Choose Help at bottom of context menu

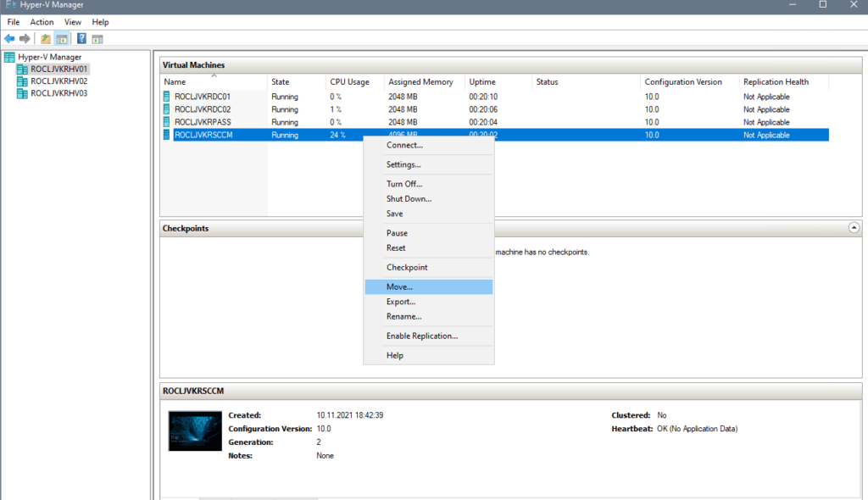pyautogui.click(x=429, y=355)
